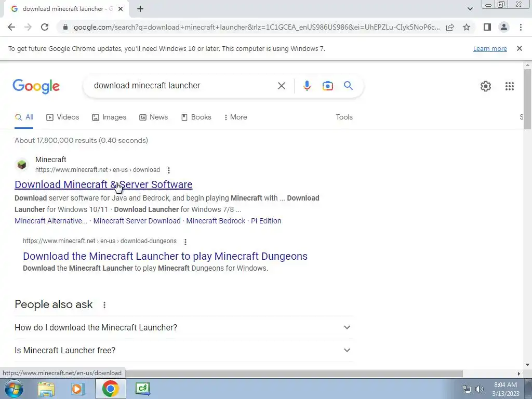Open the Chrome profile avatar icon
532x399 pixels.
[504, 27]
